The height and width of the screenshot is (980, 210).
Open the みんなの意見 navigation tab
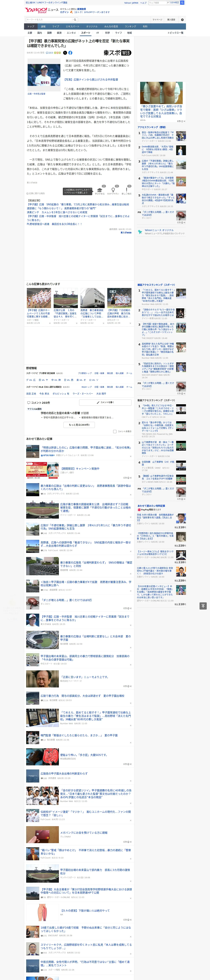111,27
